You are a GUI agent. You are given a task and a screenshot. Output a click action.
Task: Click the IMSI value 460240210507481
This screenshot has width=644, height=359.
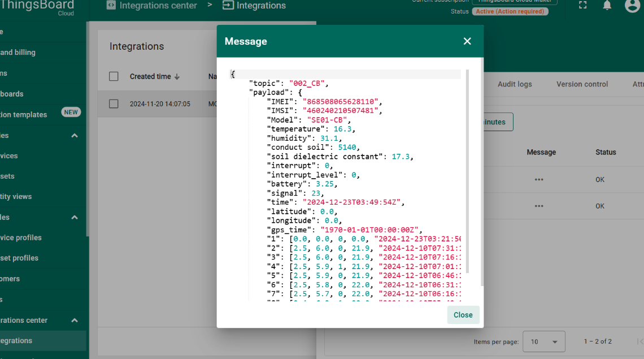[340, 111]
